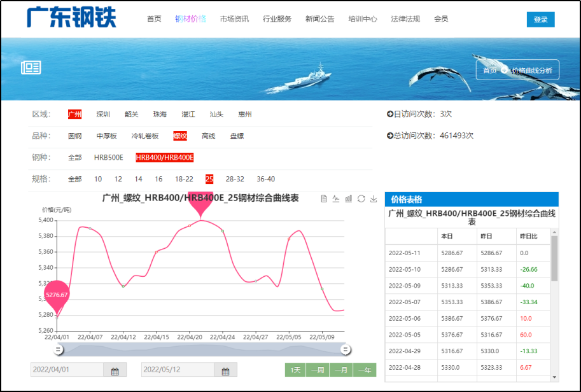Viewport: 581px width, 392px height.
Task: Click the newspaper icon on banner
Action: click(x=31, y=67)
